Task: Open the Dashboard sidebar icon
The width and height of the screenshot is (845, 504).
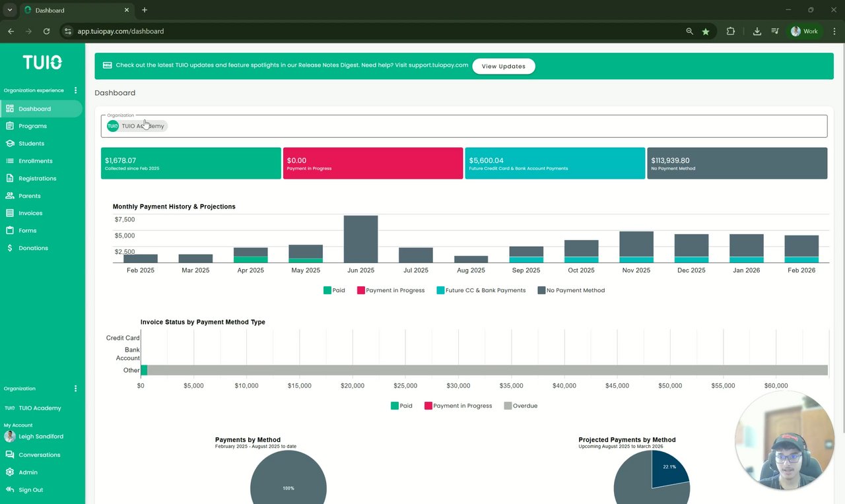Action: click(10, 109)
